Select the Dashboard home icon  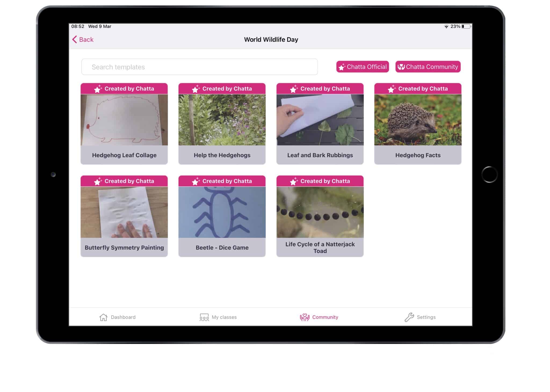(x=103, y=317)
